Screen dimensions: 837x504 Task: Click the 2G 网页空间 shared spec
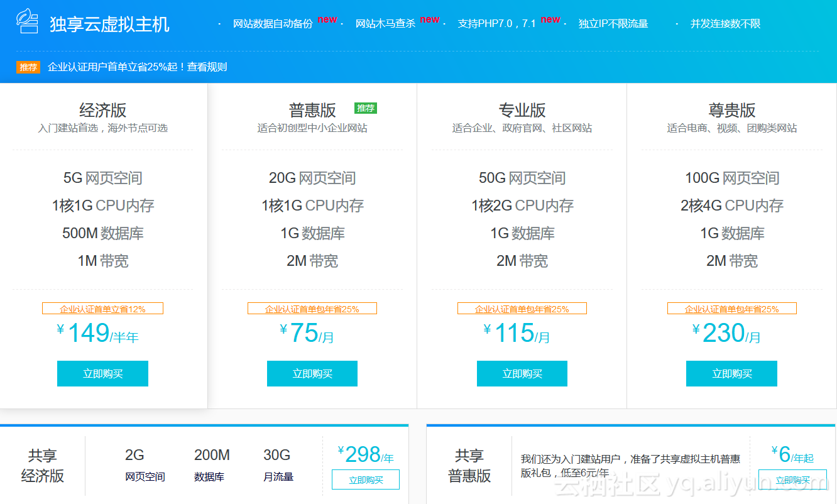pos(145,465)
